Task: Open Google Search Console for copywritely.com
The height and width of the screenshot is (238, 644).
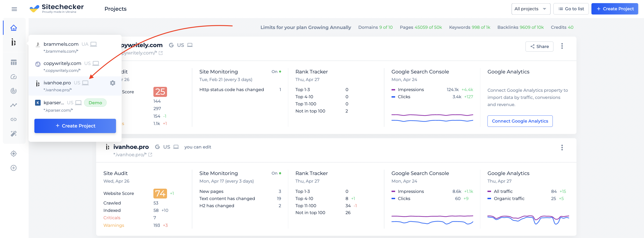Action: click(x=420, y=72)
